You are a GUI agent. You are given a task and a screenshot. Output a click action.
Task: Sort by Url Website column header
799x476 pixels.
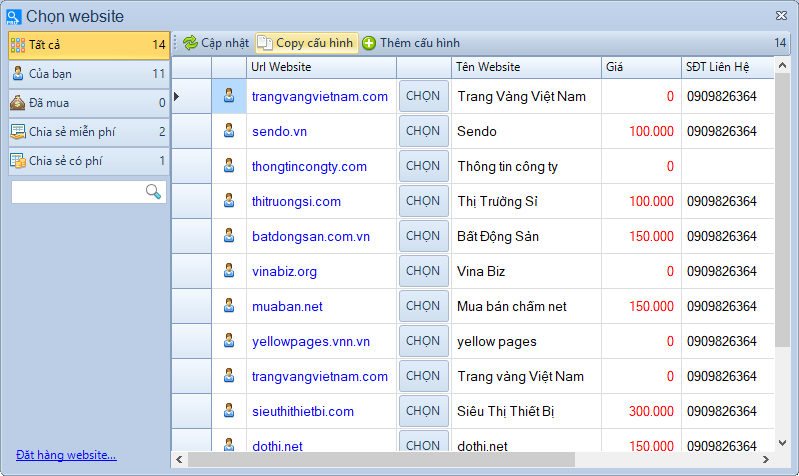coord(322,67)
